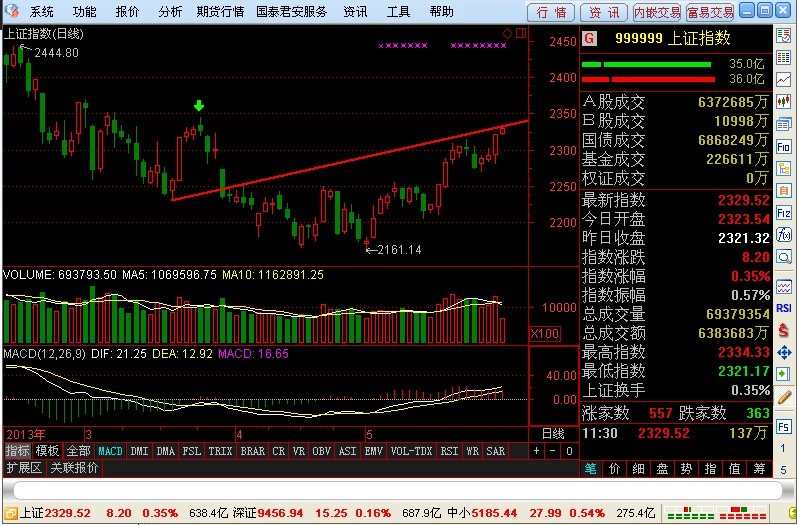Switch to SAR indicator tab
Screen dimensions: 797x525
tap(496, 451)
